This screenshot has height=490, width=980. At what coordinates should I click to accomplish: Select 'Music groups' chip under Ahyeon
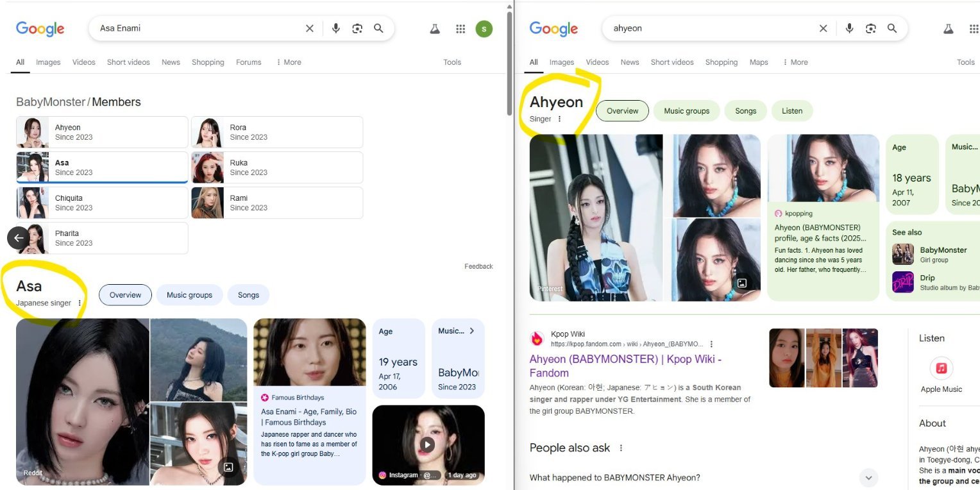coord(687,111)
